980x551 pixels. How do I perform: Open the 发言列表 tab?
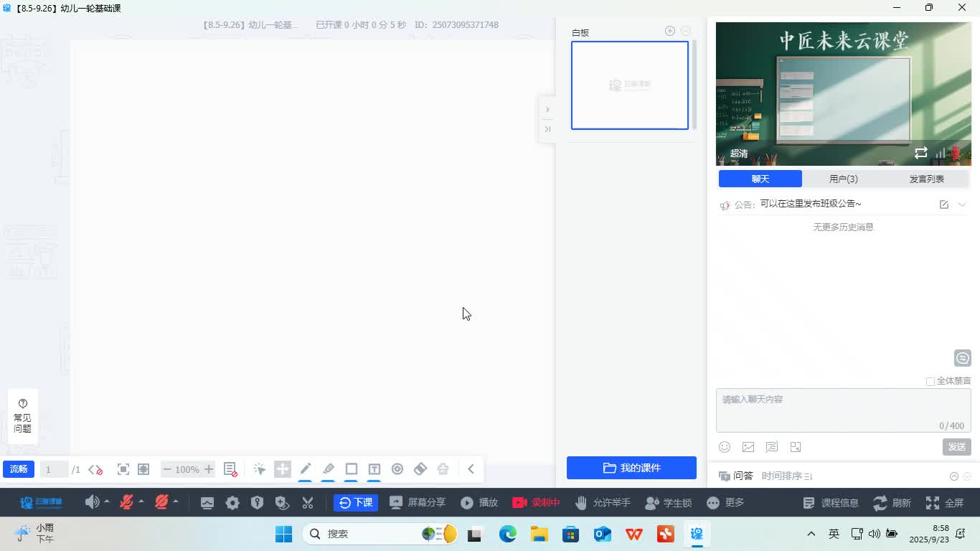point(926,179)
